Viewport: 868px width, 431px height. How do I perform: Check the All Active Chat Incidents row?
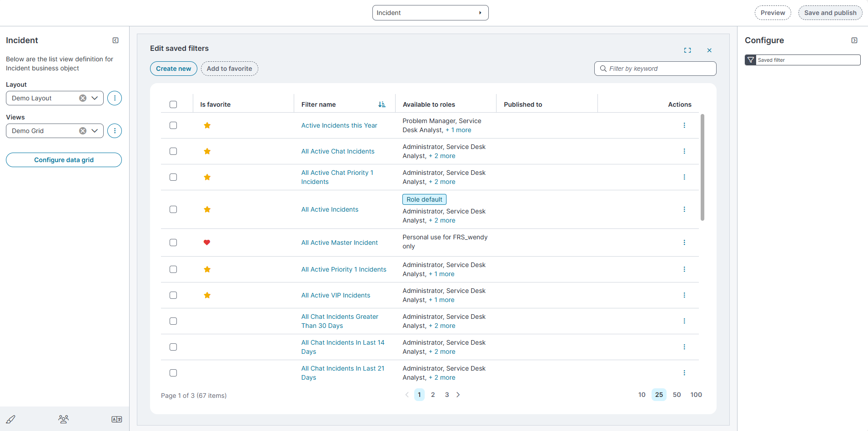(173, 151)
